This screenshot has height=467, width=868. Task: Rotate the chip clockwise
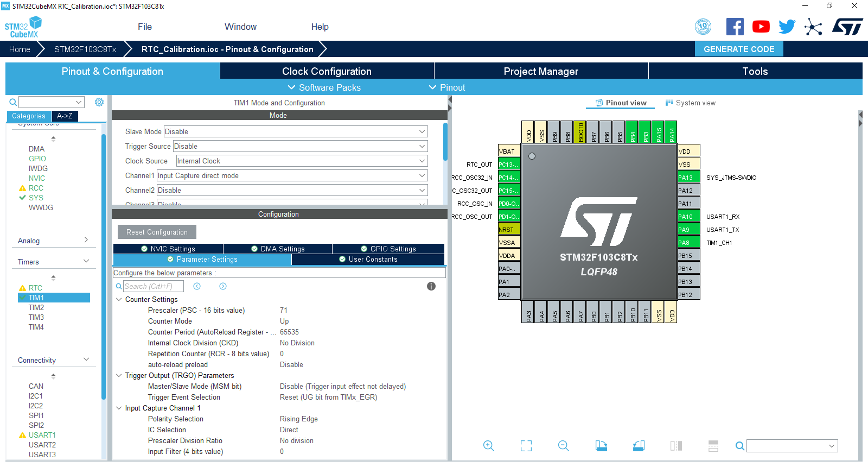[601, 446]
